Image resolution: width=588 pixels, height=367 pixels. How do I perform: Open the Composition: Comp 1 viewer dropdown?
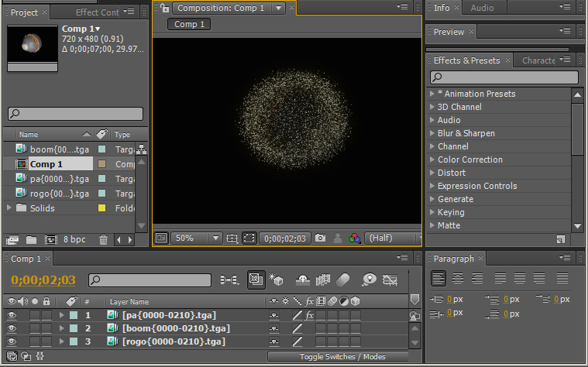coord(278,8)
